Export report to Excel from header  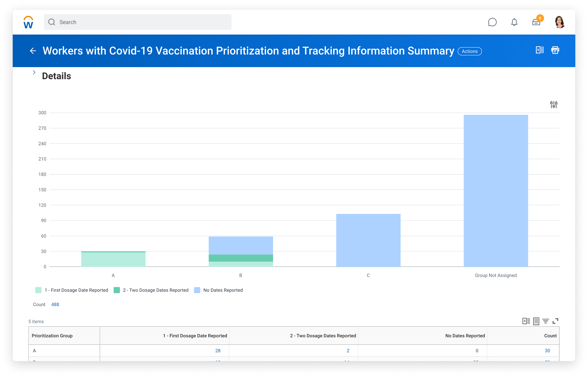point(540,50)
